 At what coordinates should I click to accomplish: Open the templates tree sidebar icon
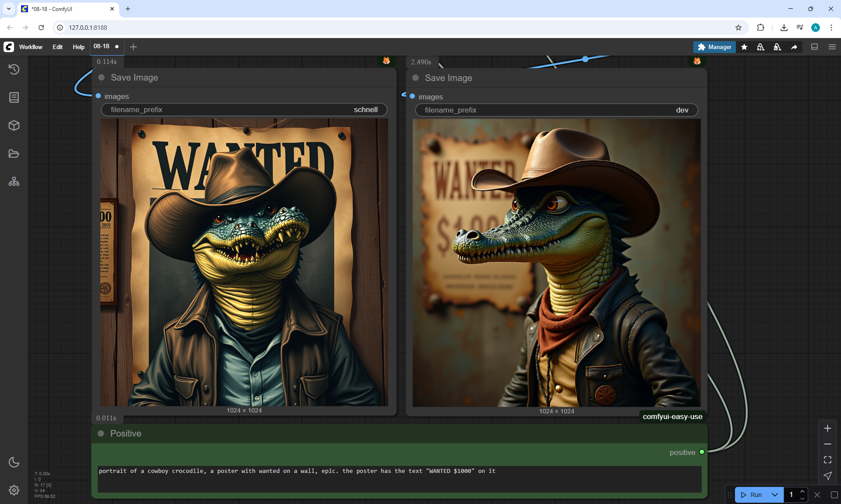[x=14, y=182]
